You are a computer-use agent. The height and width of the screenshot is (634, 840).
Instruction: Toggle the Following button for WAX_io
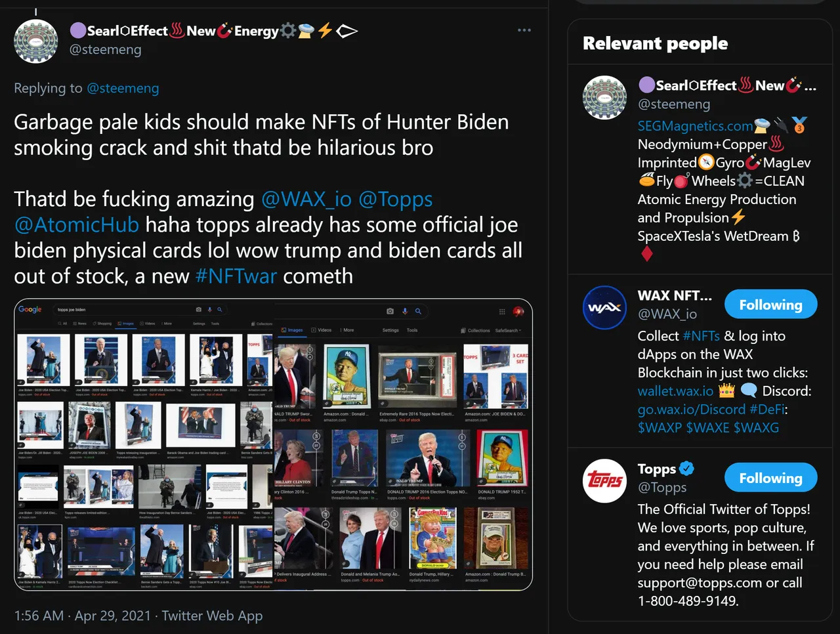pyautogui.click(x=770, y=305)
